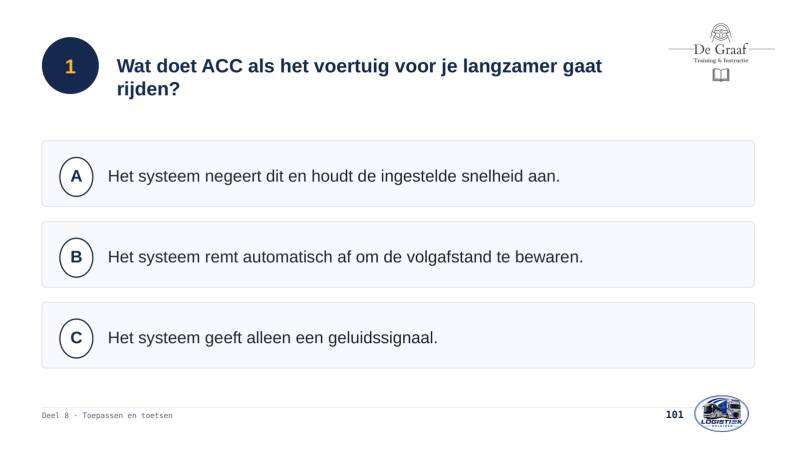Viewport: 799px width, 449px height.
Task: Click the steering wheel icon above De Graaf
Action: click(x=721, y=33)
